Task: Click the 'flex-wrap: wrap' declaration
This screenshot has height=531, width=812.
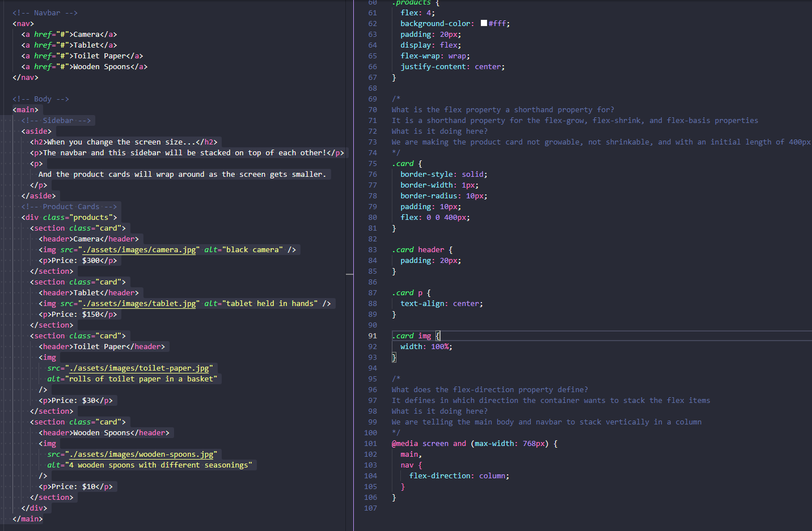Action: pyautogui.click(x=435, y=56)
